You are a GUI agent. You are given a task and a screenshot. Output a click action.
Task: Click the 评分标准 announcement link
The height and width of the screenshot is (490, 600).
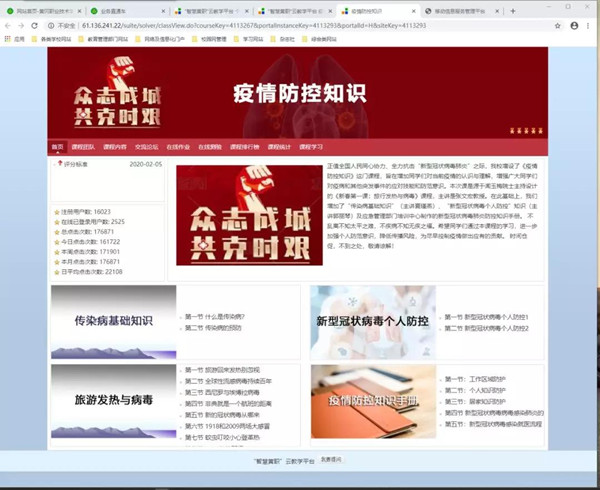[x=76, y=164]
